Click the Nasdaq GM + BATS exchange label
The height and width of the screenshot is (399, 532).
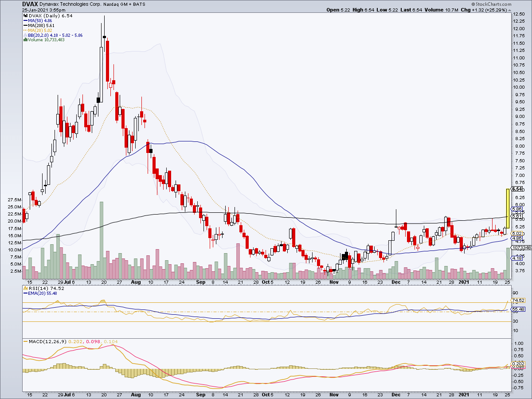coord(124,4)
